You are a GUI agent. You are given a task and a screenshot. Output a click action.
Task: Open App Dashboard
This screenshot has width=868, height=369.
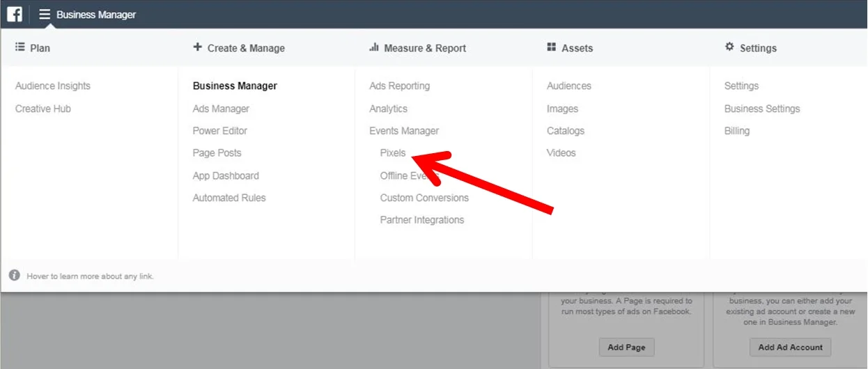coord(226,175)
